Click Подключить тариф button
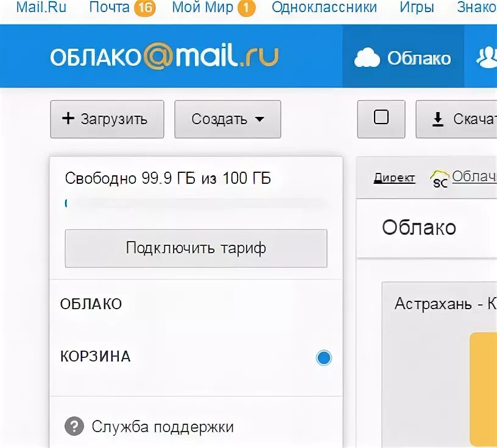This screenshot has width=497, height=448. click(x=196, y=248)
